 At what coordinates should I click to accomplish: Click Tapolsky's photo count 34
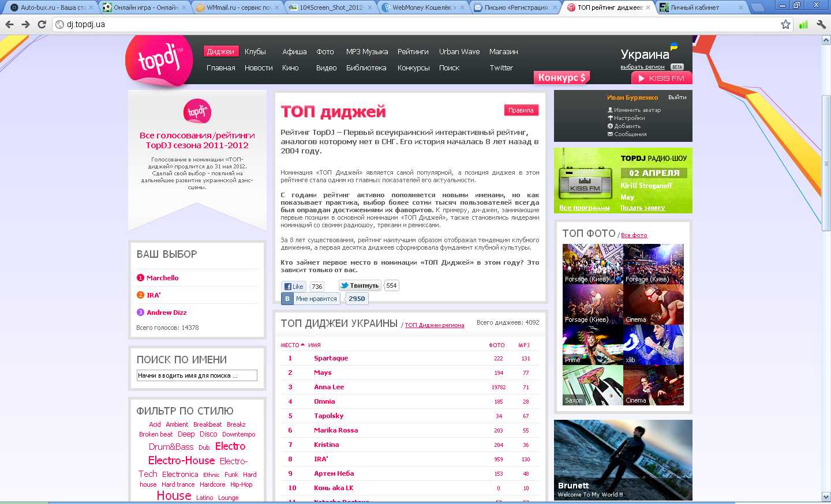[499, 416]
